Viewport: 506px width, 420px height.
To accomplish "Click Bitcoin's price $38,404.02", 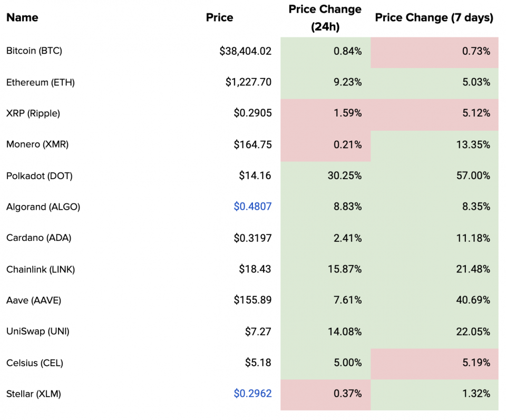I will click(x=246, y=51).
